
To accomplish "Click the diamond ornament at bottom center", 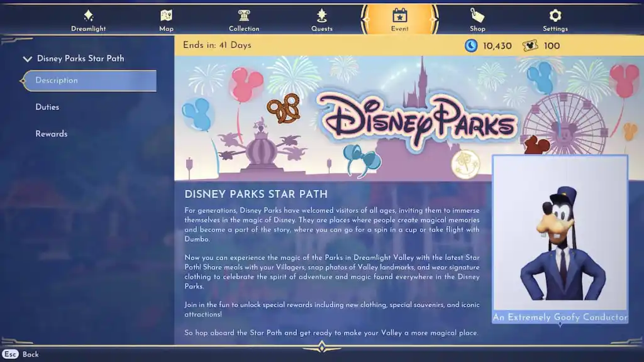I will point(322,347).
